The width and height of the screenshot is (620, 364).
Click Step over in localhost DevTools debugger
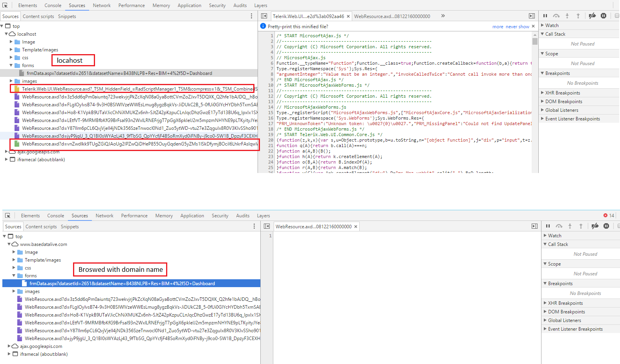(x=556, y=16)
